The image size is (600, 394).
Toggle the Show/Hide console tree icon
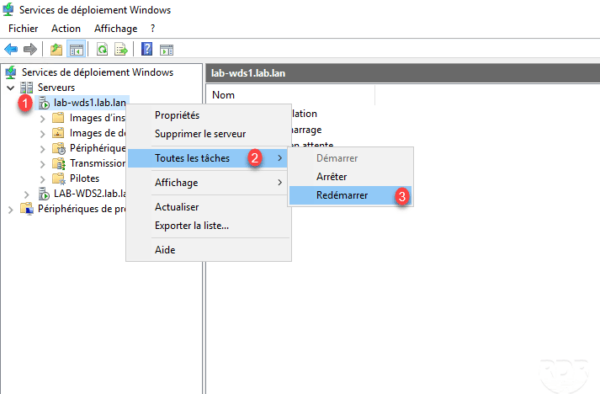pos(76,50)
